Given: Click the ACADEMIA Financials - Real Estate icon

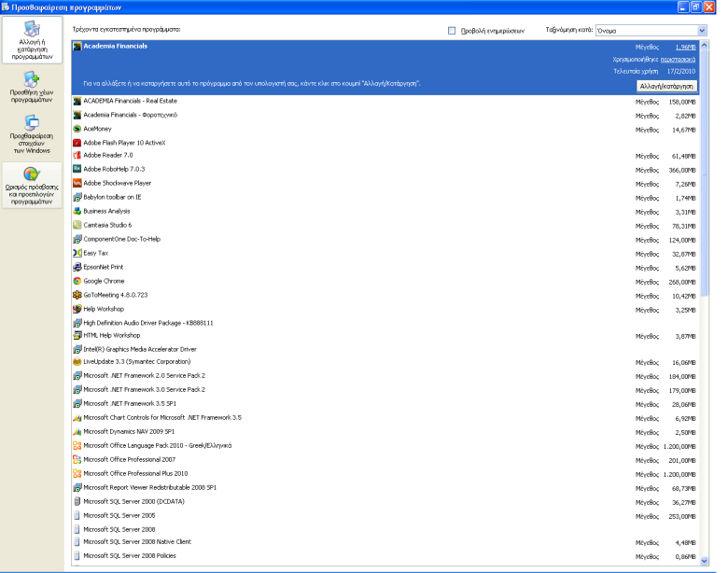Looking at the screenshot, I should [77, 101].
